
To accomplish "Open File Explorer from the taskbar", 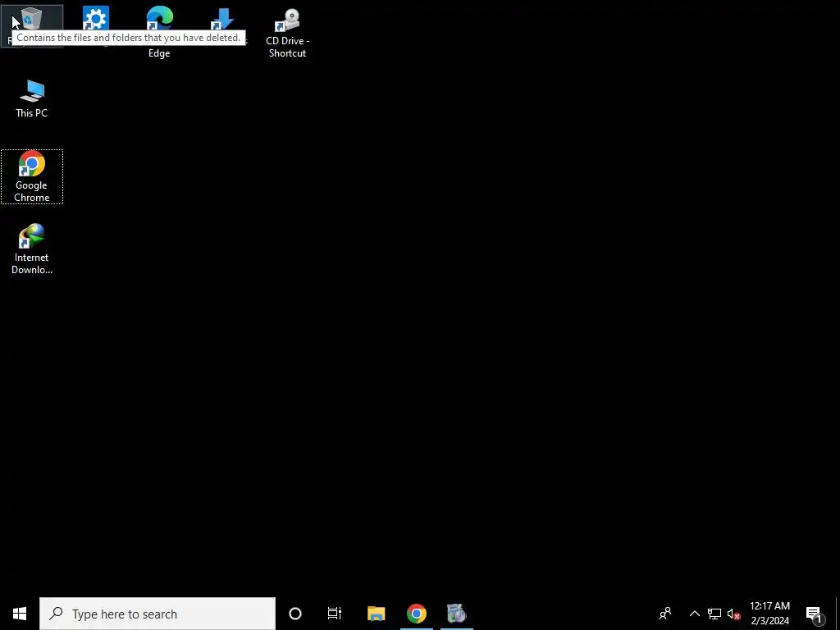I will tap(376, 614).
